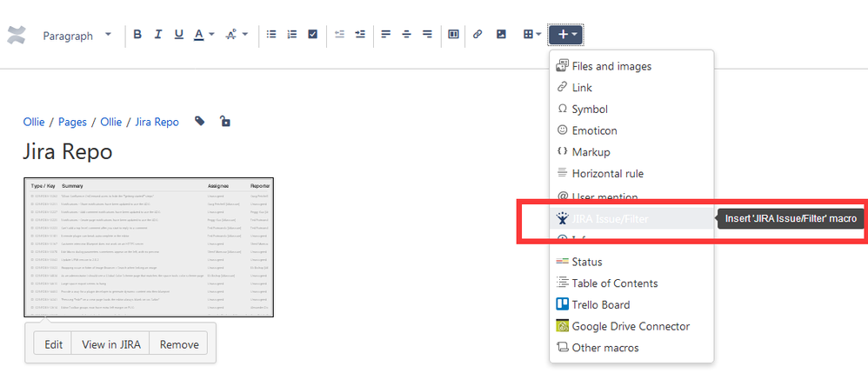
Task: Open the page layout tool
Action: click(x=453, y=34)
